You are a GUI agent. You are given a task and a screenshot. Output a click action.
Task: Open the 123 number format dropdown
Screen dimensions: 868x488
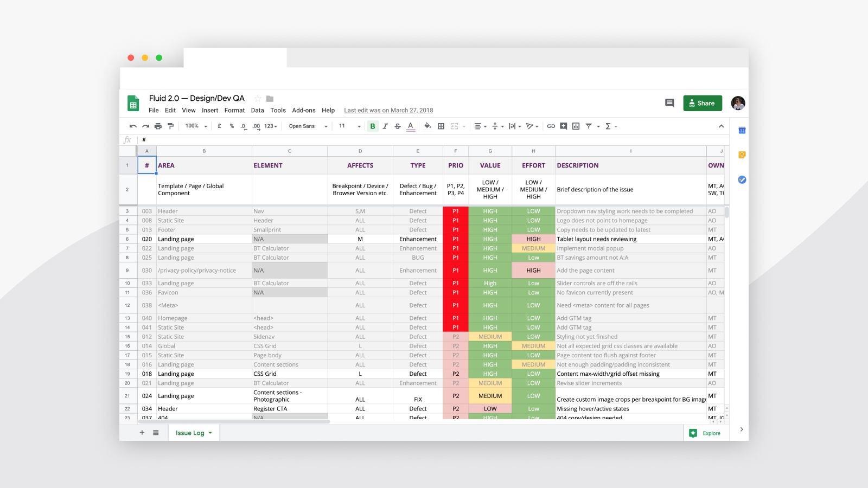tap(271, 126)
